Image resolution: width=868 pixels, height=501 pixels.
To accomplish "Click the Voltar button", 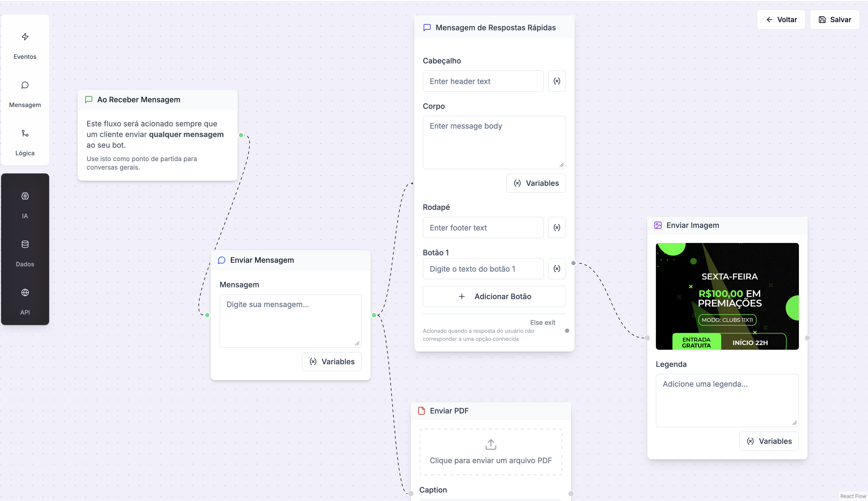I will point(781,20).
